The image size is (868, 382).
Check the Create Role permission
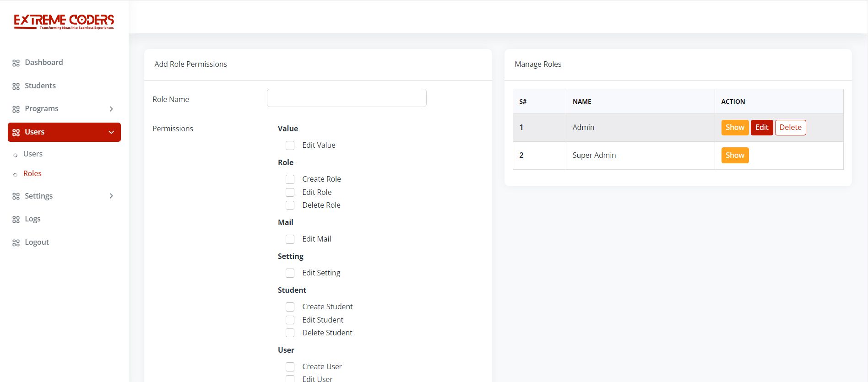tap(290, 179)
